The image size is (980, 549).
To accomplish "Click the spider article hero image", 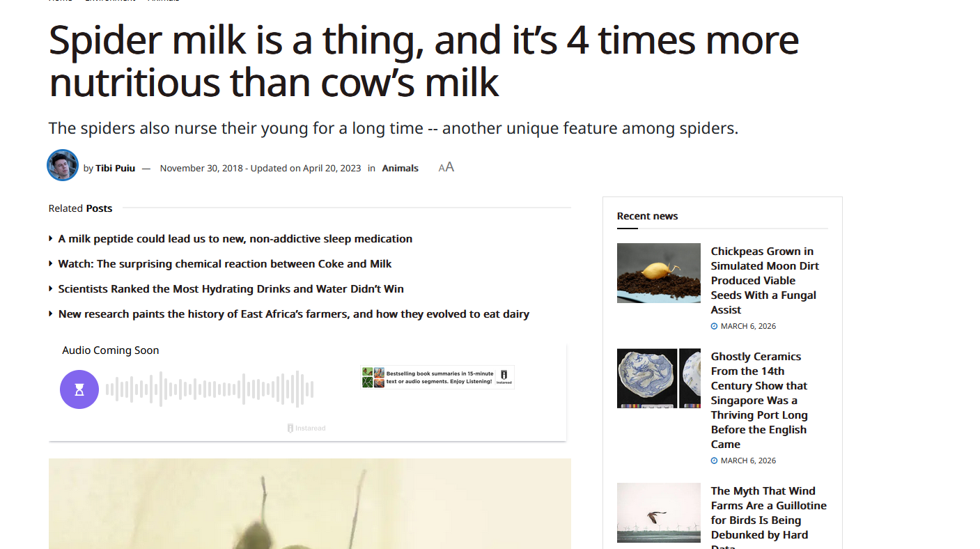I will (309, 503).
